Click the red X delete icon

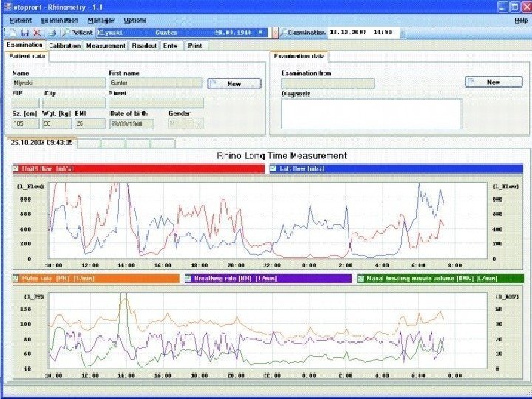click(x=37, y=33)
